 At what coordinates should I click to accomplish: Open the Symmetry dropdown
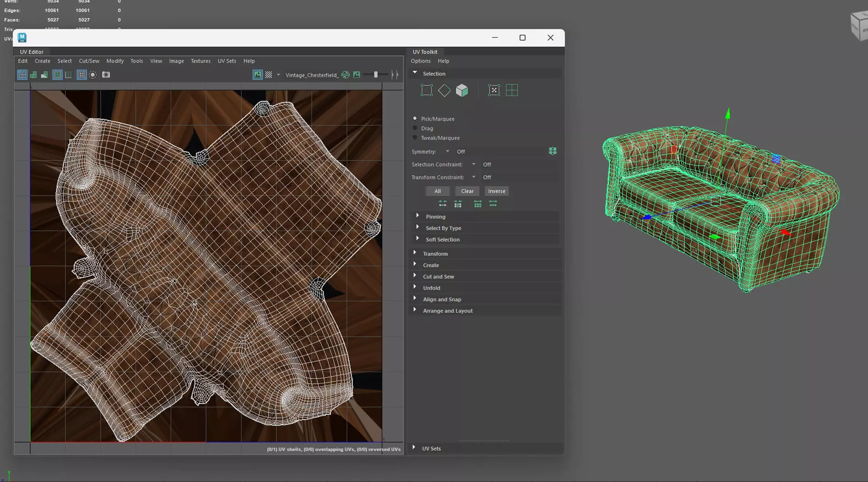448,151
